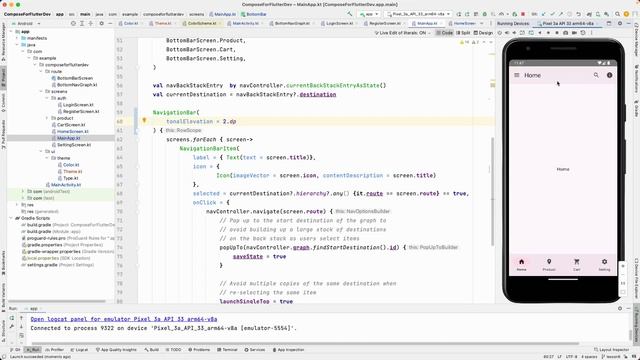Viewport: 640px width, 360px height.
Task: Open App Quality Insights tool window
Action: coord(116,350)
